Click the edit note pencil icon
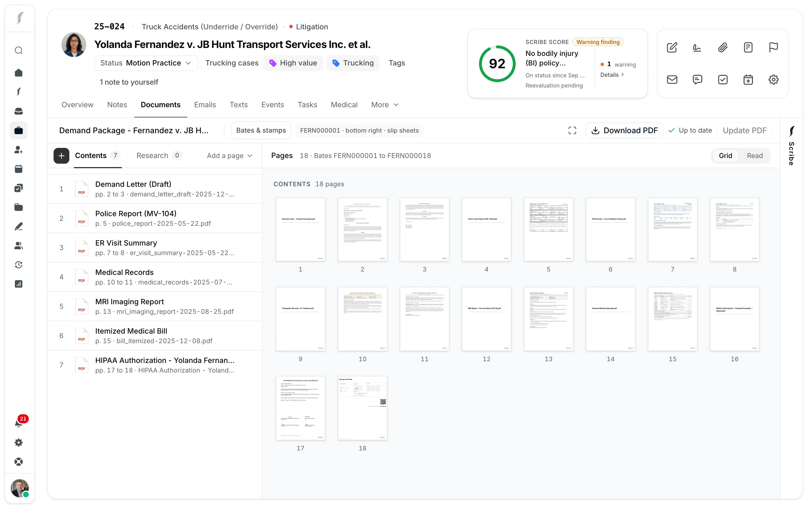The height and width of the screenshot is (508, 812). pos(672,47)
